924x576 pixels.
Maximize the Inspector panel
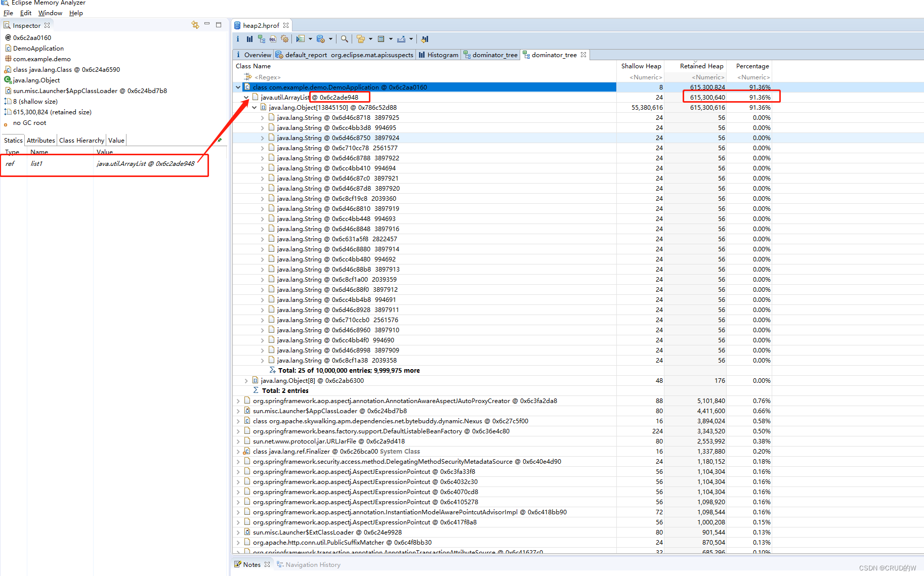tap(219, 25)
